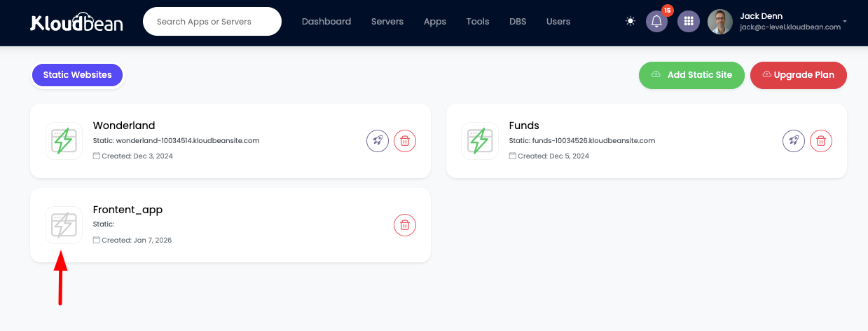
Task: Go to the Apps menu
Action: click(x=435, y=22)
